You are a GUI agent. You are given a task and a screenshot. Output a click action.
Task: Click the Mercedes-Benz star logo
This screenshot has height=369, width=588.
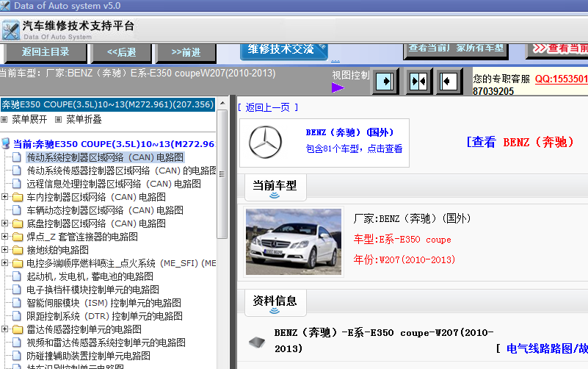(266, 142)
